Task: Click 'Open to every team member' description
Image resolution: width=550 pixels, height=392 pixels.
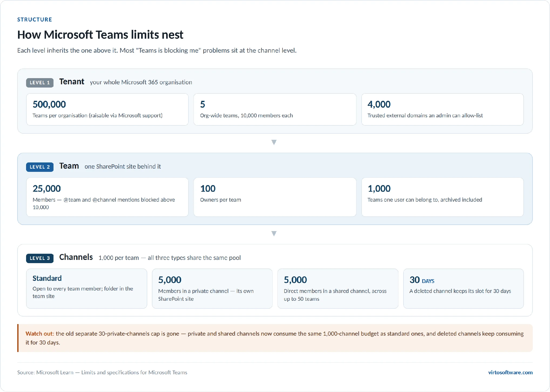Action: 83,292
